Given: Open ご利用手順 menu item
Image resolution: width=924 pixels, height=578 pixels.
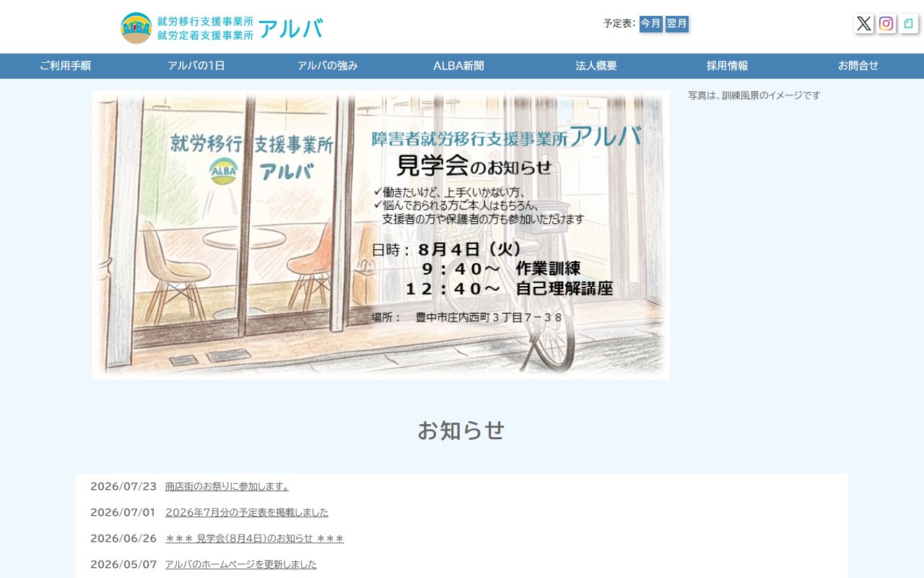Looking at the screenshot, I should coord(65,66).
